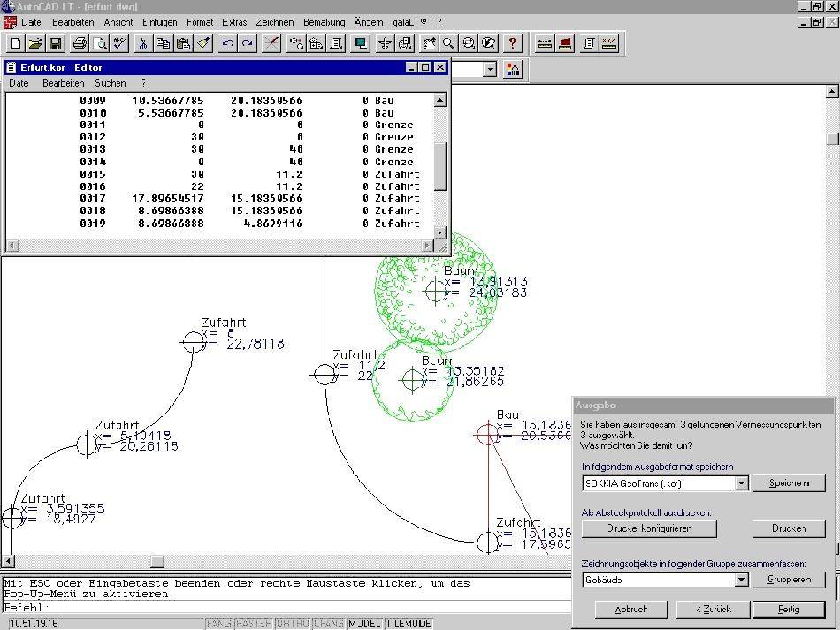Open the Gebäude group dropdown
840x630 pixels.
coord(741,580)
